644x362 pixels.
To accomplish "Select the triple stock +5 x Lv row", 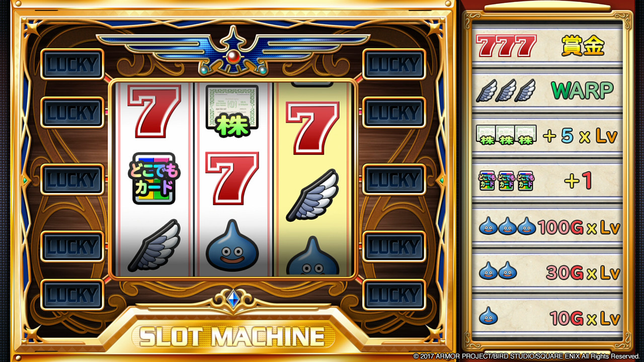I will click(x=547, y=136).
